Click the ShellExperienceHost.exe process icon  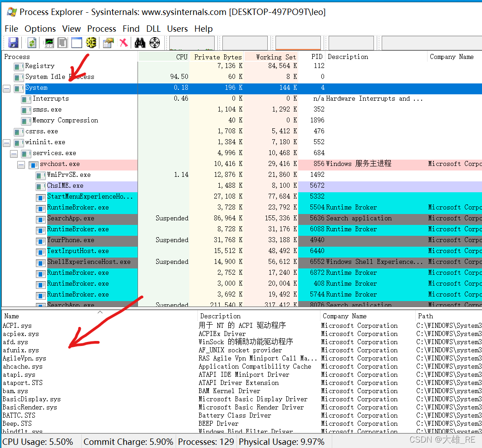coord(41,263)
